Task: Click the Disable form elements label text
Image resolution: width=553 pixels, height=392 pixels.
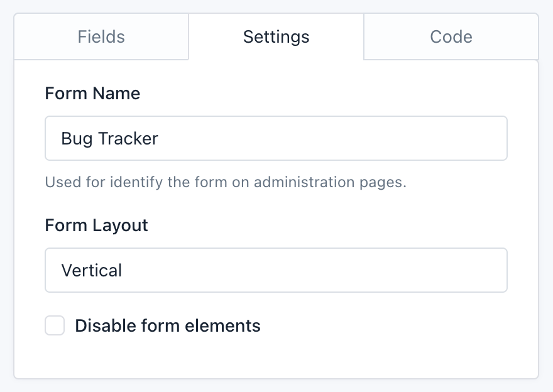Action: tap(168, 325)
